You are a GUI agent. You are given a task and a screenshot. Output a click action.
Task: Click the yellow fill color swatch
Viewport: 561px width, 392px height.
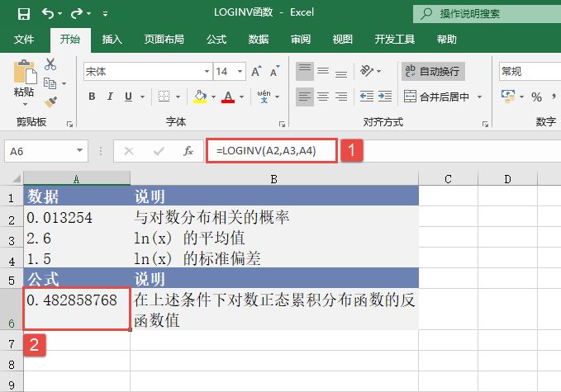click(x=200, y=97)
